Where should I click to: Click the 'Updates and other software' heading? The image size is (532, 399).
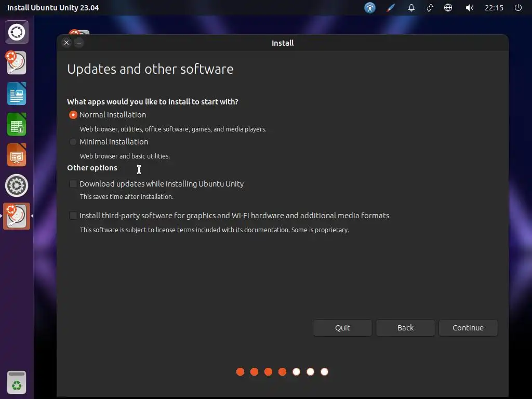click(150, 69)
